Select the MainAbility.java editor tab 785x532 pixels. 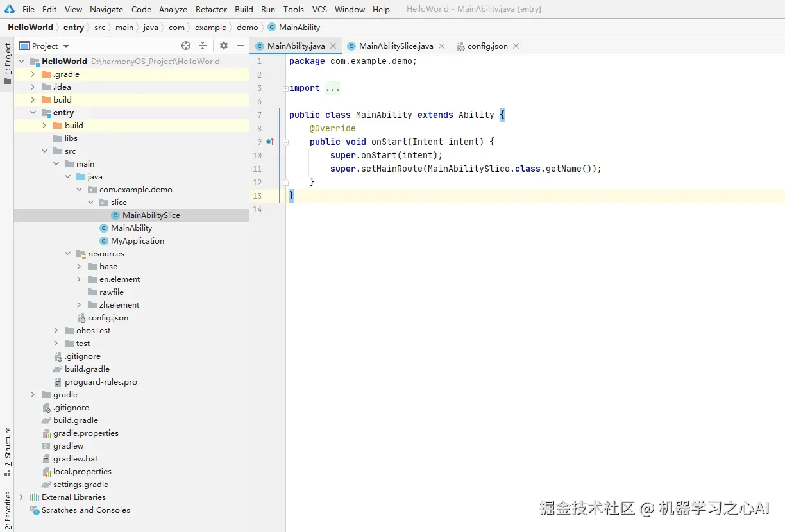coord(296,46)
